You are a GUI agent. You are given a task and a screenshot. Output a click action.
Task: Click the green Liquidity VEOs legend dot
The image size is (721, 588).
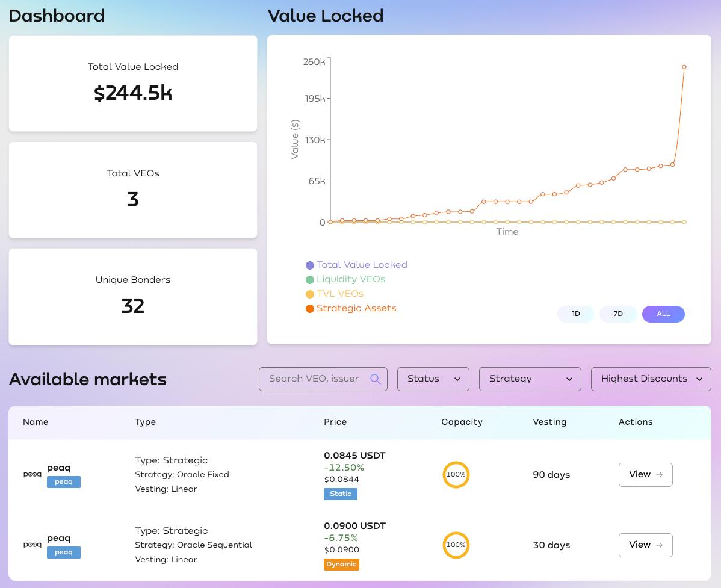[310, 279]
